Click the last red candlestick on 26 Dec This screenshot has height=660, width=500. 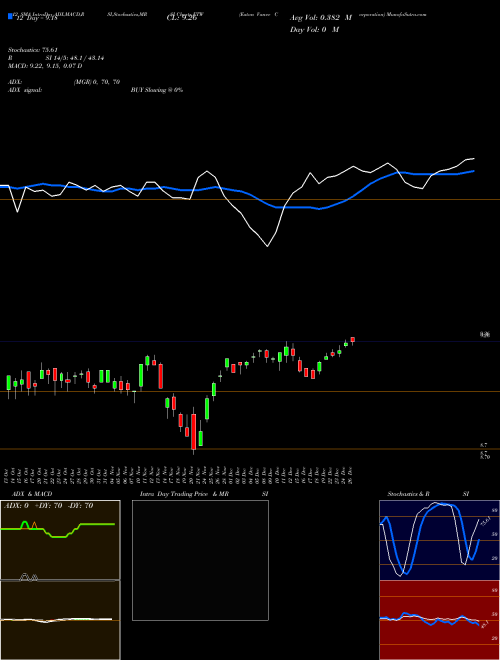(353, 340)
